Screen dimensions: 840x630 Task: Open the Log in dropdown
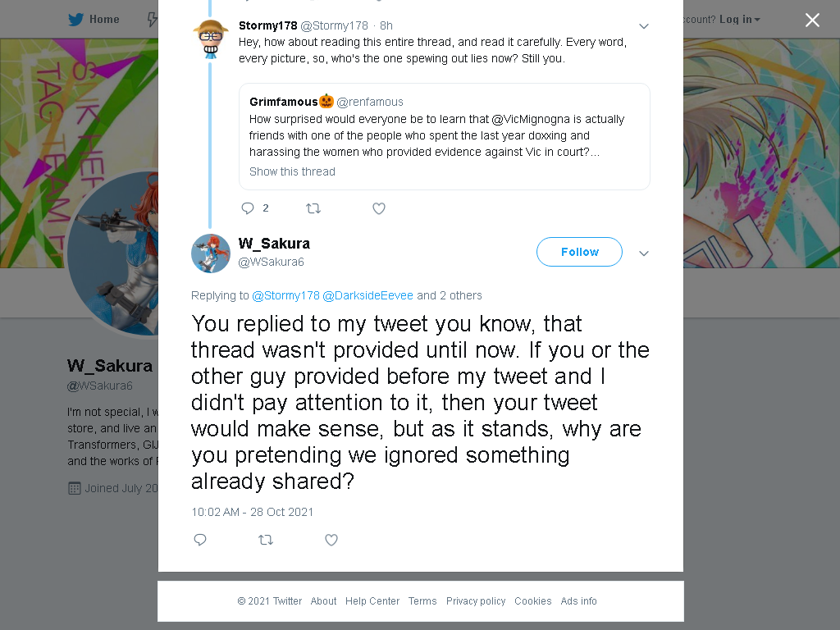pyautogui.click(x=739, y=20)
